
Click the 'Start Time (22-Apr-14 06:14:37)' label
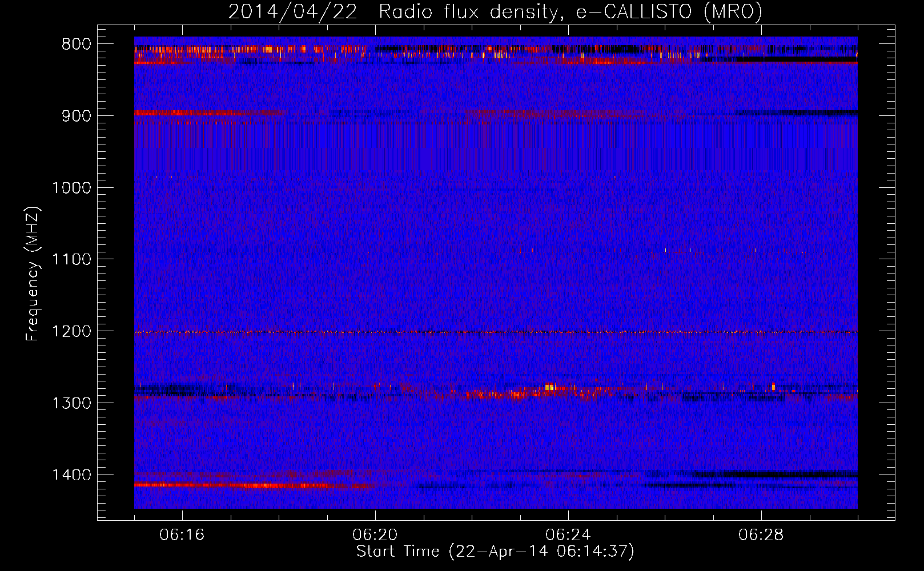[495, 552]
